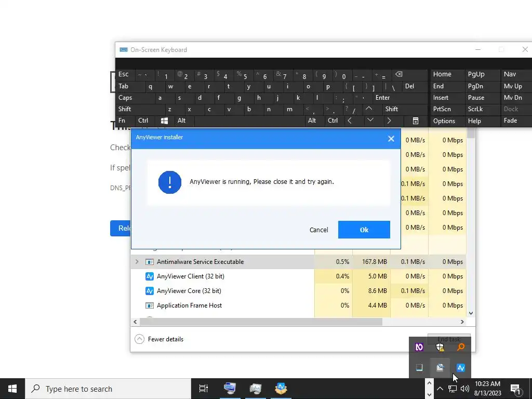532x399 pixels.
Task: Click space bar on On-Screen Keyboard
Action: coord(249,121)
